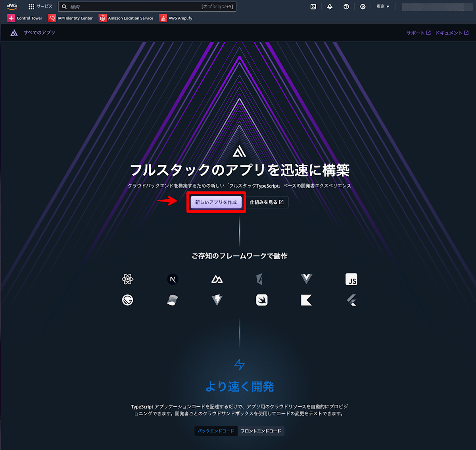Screen dimensions: 476x450
Task: Click the CloudShell terminal icon
Action: click(313, 6)
